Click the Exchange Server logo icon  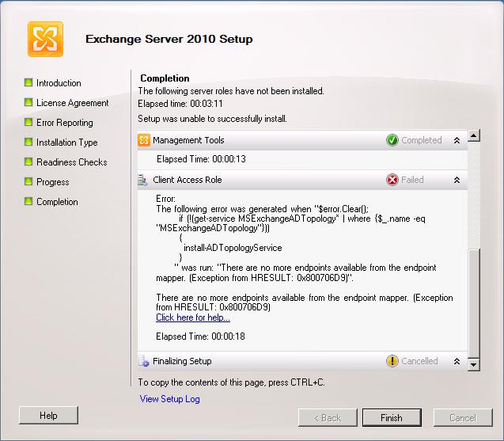click(x=45, y=39)
